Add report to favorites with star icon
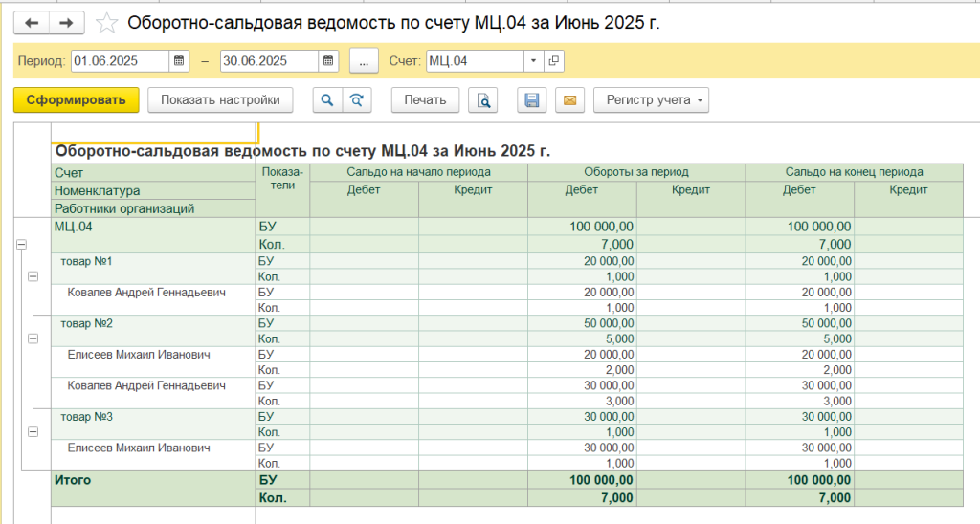 [x=107, y=23]
